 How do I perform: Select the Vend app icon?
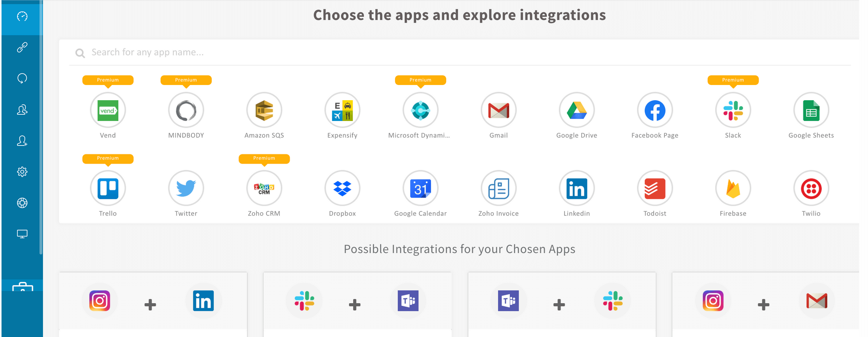108,110
